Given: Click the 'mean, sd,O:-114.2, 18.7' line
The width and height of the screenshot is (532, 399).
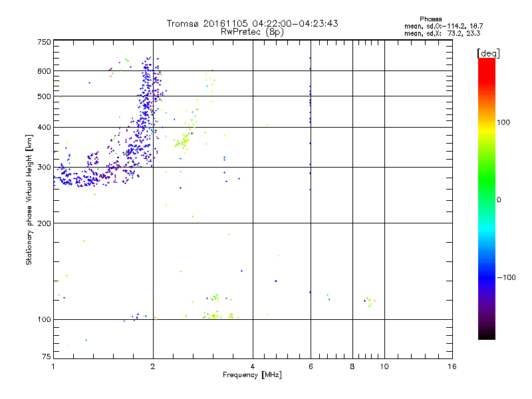Looking at the screenshot, I should click(444, 26).
